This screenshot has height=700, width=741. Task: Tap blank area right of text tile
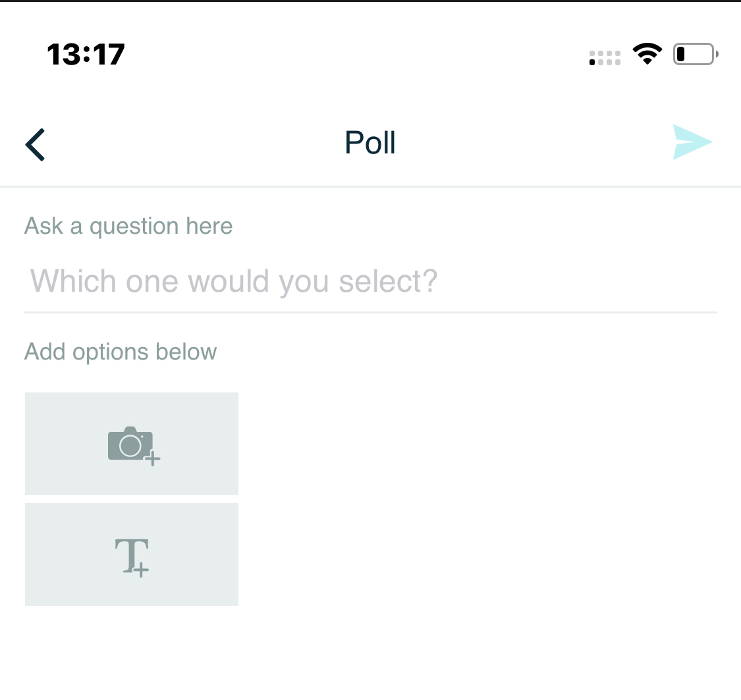click(487, 554)
